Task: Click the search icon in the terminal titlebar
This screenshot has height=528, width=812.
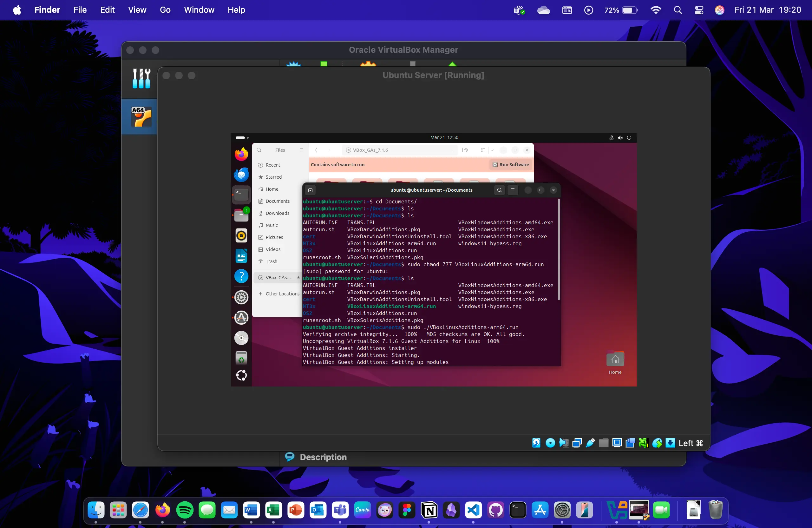Action: pyautogui.click(x=499, y=190)
